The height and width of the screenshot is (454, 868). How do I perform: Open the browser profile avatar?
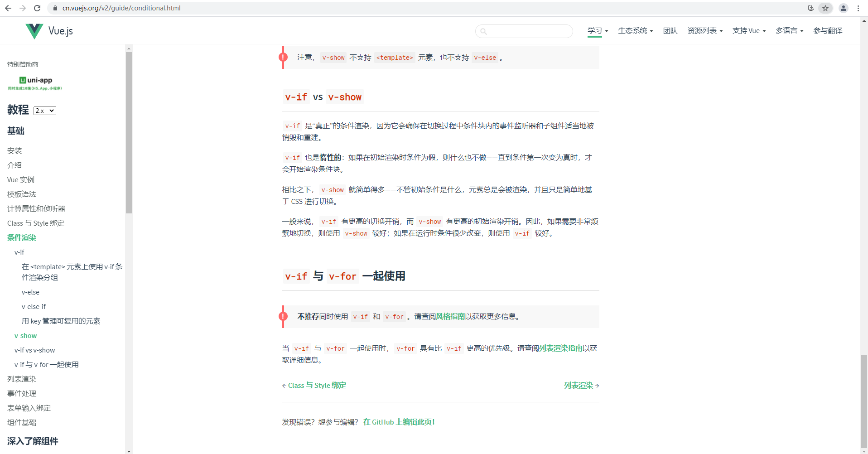[843, 8]
